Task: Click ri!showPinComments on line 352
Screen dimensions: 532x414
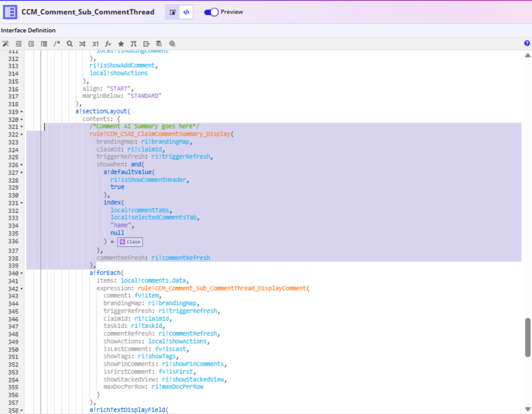Action: point(193,364)
